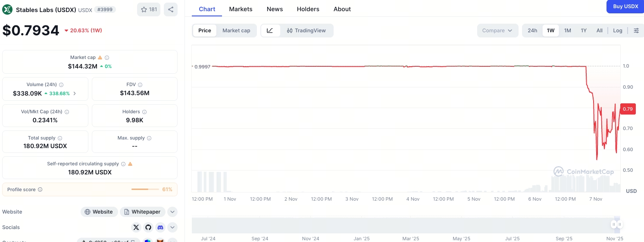The image size is (644, 242).
Task: Toggle Log scale on chart
Action: pyautogui.click(x=618, y=31)
